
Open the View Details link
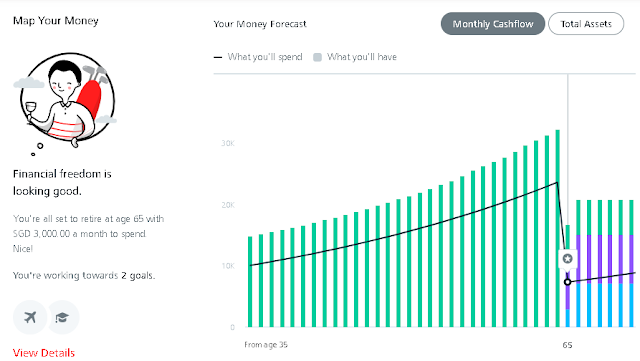pos(44,353)
